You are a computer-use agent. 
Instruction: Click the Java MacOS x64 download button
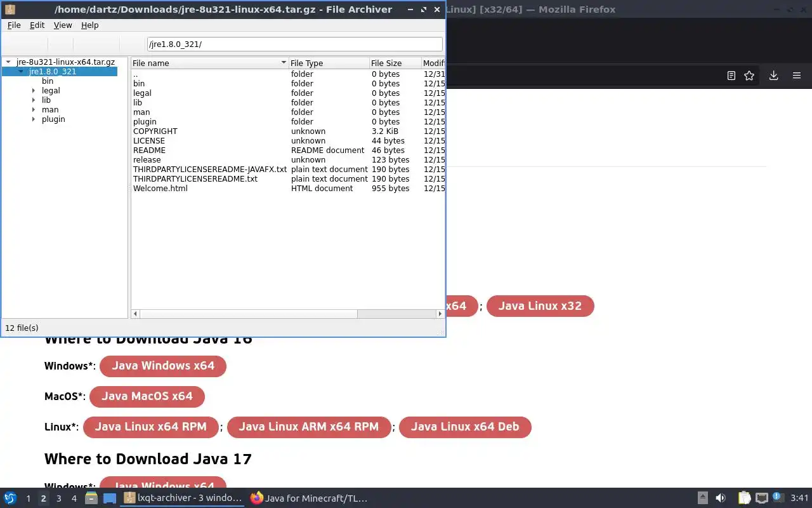(147, 396)
